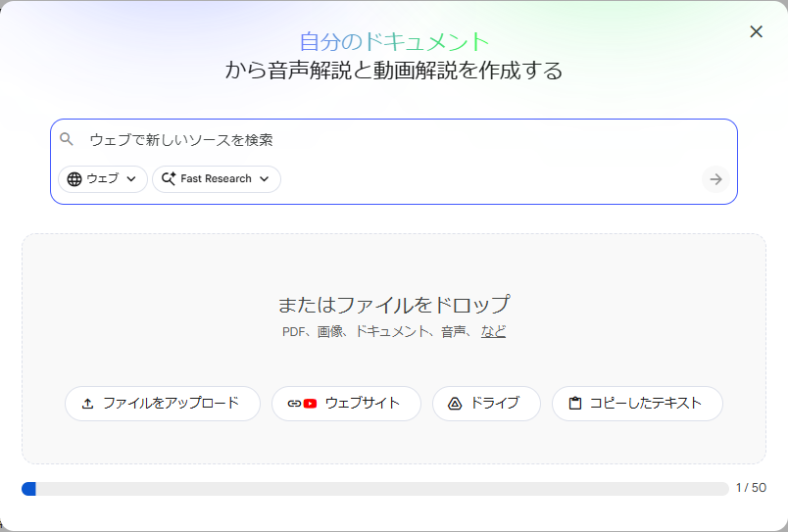Click the から音声解説と動画解説を作成する heading
Image resolution: width=788 pixels, height=532 pixels.
[394, 71]
